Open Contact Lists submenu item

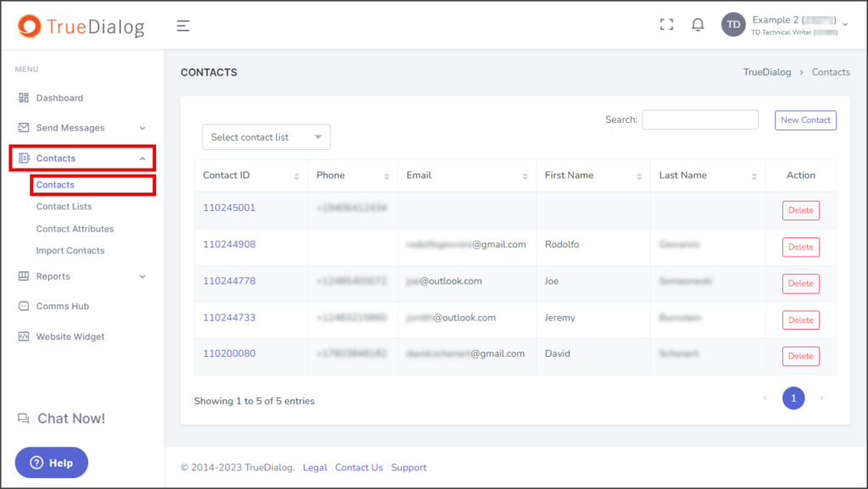64,206
